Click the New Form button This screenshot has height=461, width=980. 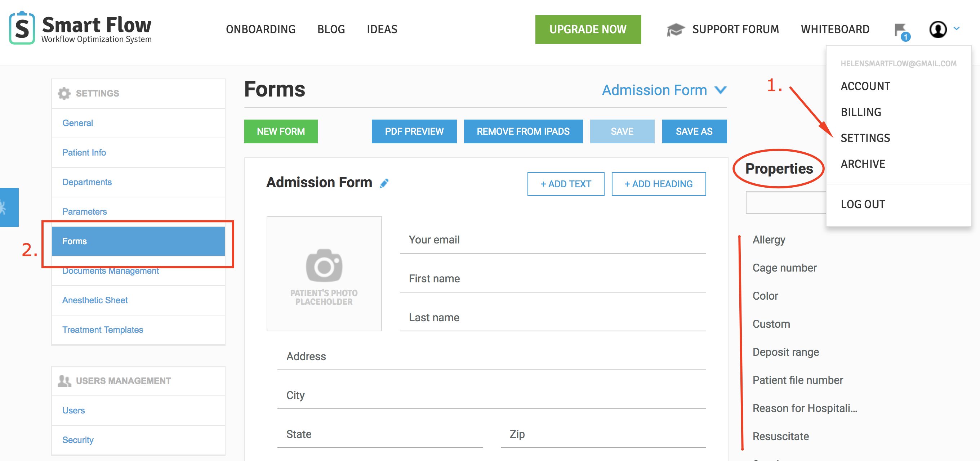[280, 131]
